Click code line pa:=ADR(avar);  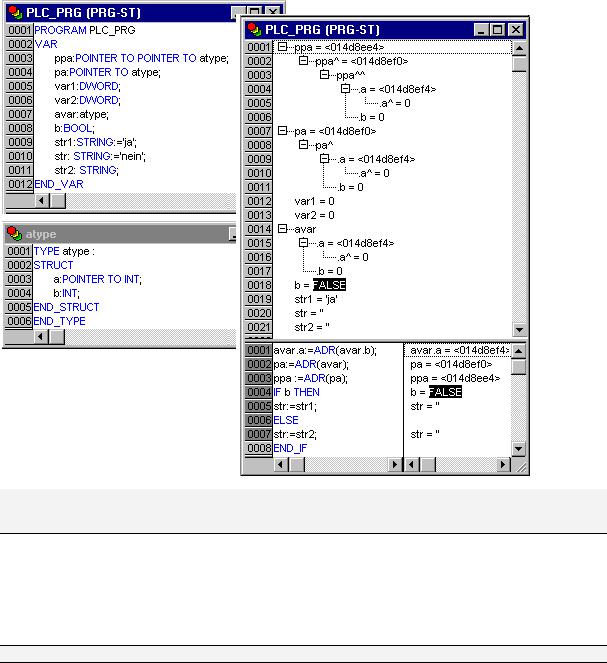[x=311, y=364]
